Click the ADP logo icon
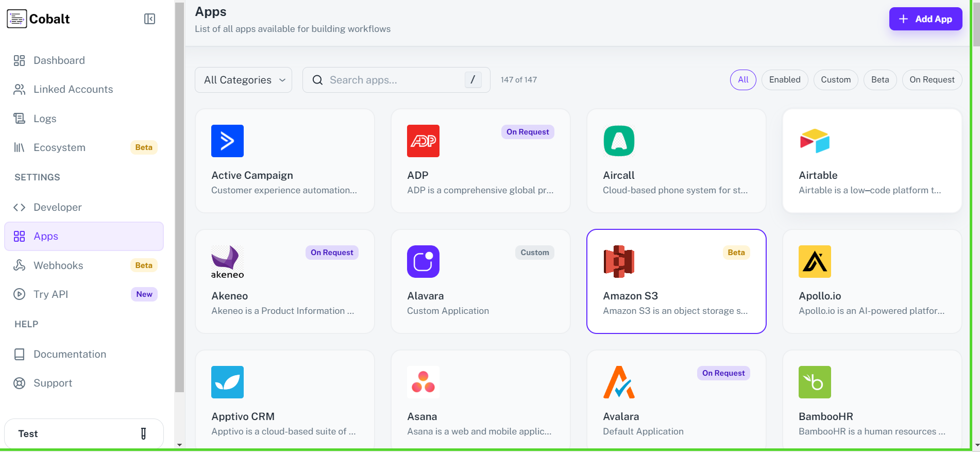The height and width of the screenshot is (452, 980). [423, 141]
